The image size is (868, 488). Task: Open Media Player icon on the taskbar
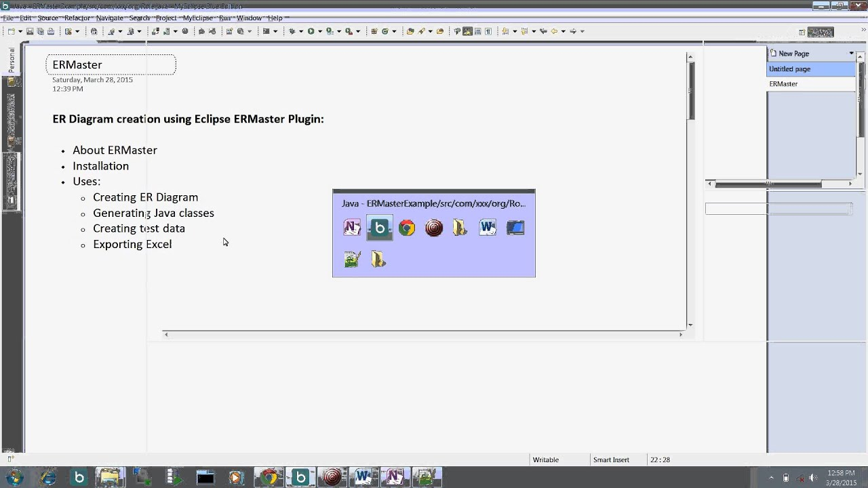(x=237, y=477)
